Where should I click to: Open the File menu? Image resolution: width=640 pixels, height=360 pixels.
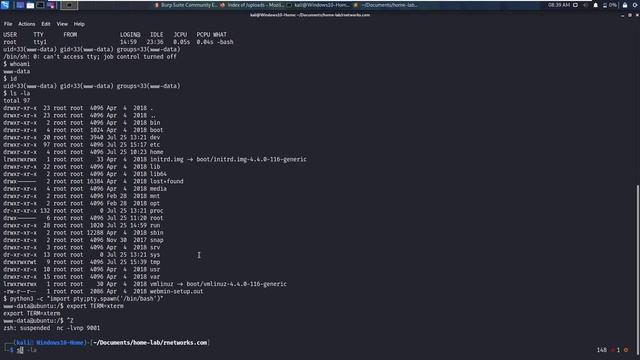[8, 24]
